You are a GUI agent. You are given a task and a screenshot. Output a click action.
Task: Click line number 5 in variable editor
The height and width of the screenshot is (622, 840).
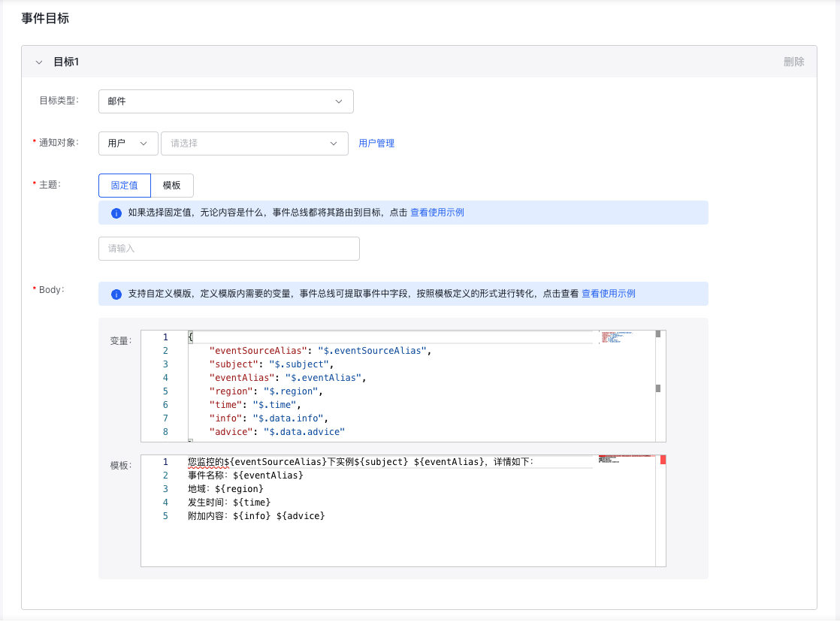click(165, 391)
